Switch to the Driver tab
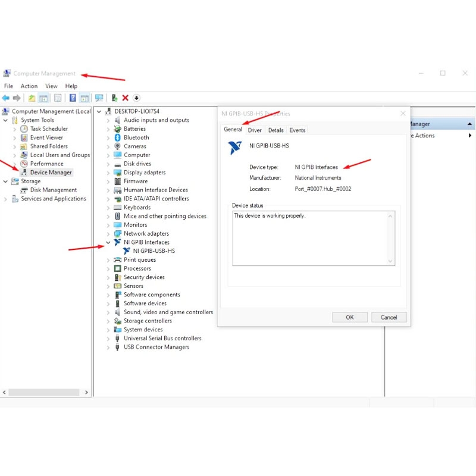Screen dimensions: 476x476 coord(255,130)
